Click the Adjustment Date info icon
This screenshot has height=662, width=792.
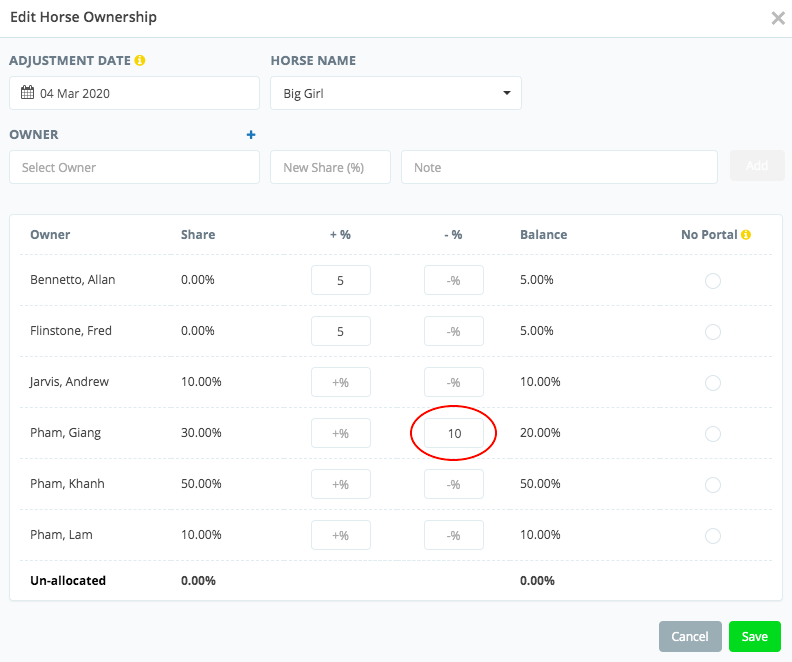(x=140, y=61)
